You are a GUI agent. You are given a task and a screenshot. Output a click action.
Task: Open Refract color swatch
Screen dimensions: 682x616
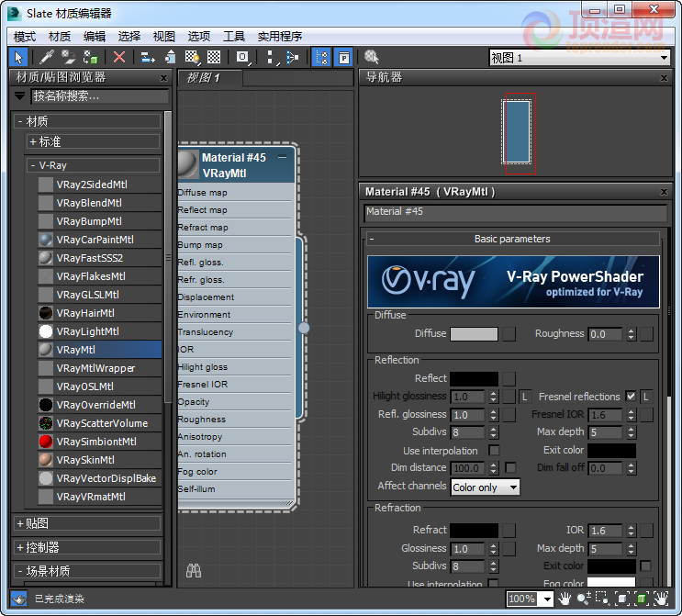coord(474,531)
